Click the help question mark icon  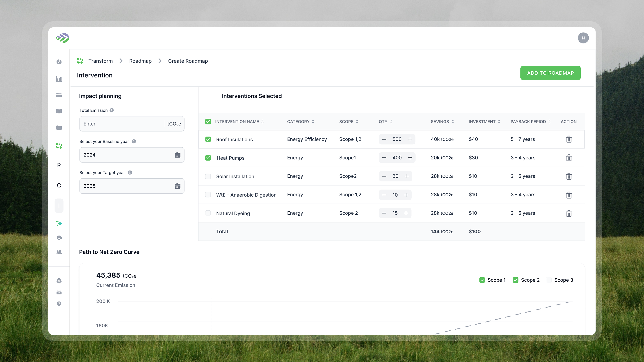point(59,303)
